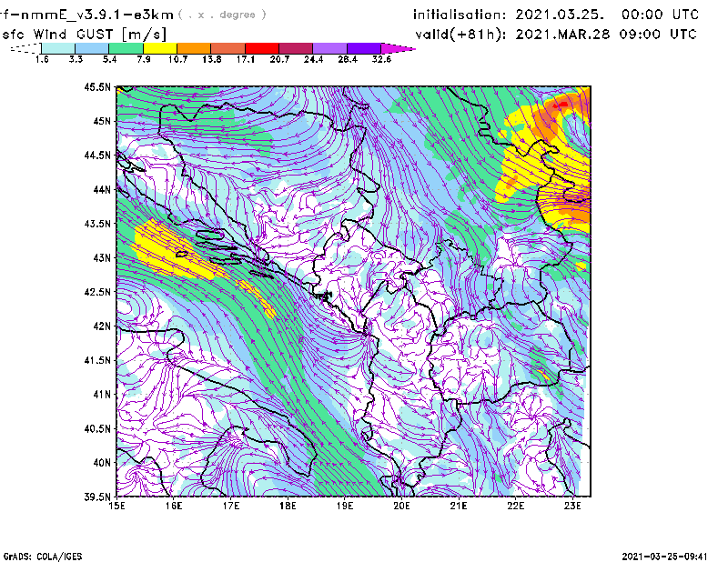
Task: Click the legend value 10.7
Action: pos(177,59)
